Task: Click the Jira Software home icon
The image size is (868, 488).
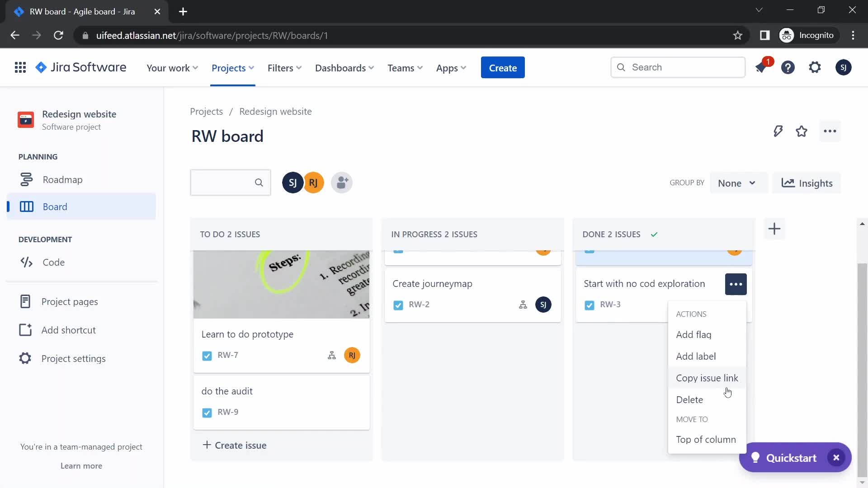Action: coord(42,67)
